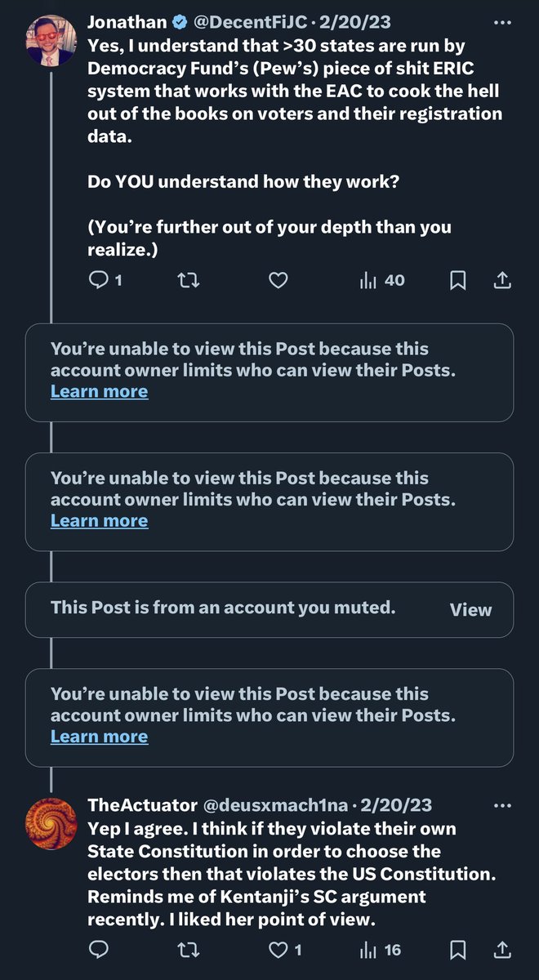Open Jonathan's profile picture

coord(51,40)
